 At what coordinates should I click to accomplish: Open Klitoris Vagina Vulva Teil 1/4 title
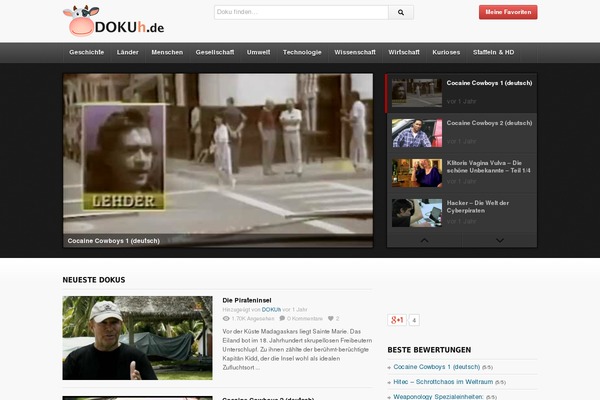coord(489,167)
